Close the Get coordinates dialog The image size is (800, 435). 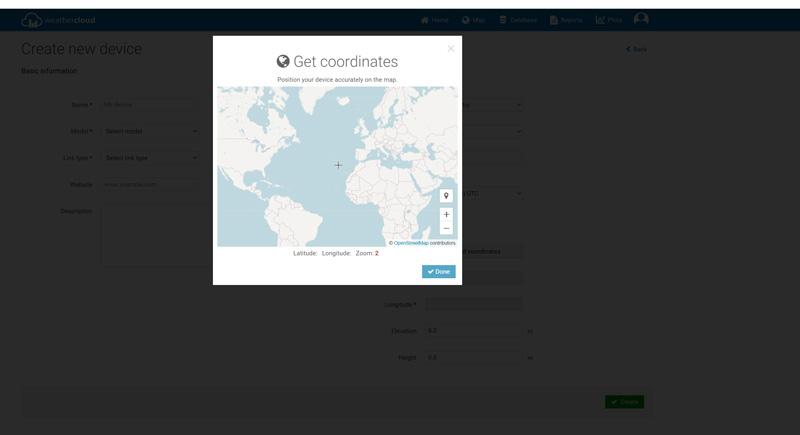[451, 48]
